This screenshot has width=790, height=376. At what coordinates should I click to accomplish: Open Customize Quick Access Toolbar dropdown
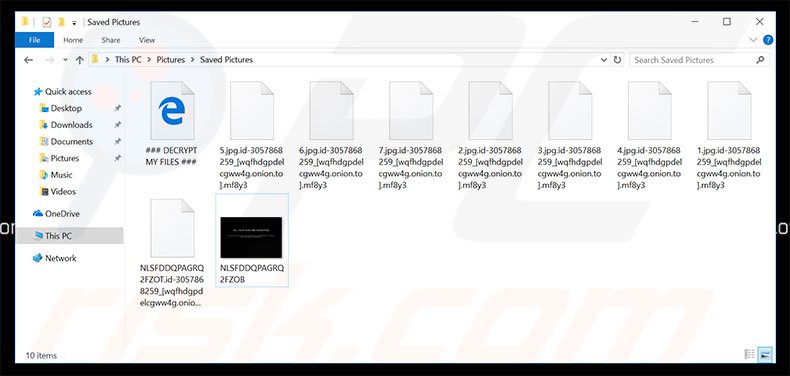pos(74,23)
